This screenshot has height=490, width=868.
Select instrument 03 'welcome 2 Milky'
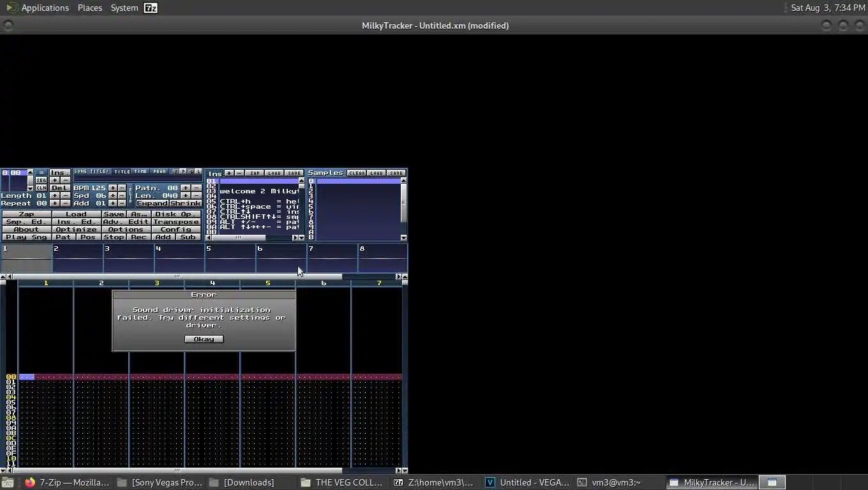252,191
